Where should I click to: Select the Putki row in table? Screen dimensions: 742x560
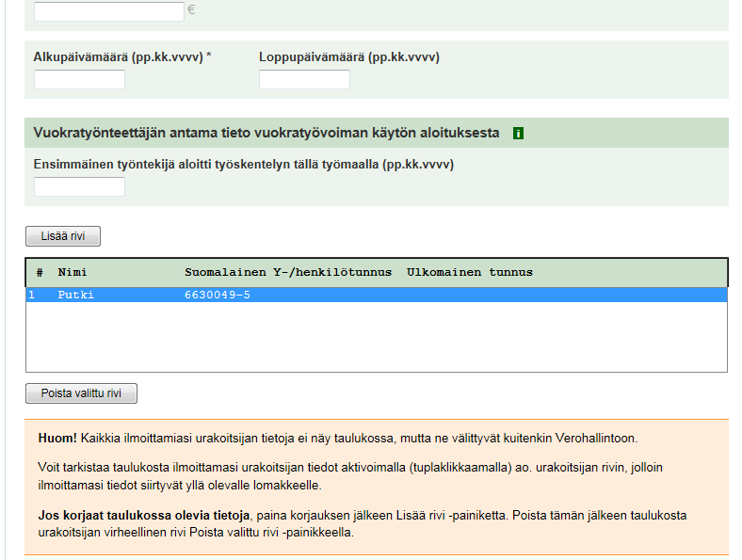[x=377, y=295]
